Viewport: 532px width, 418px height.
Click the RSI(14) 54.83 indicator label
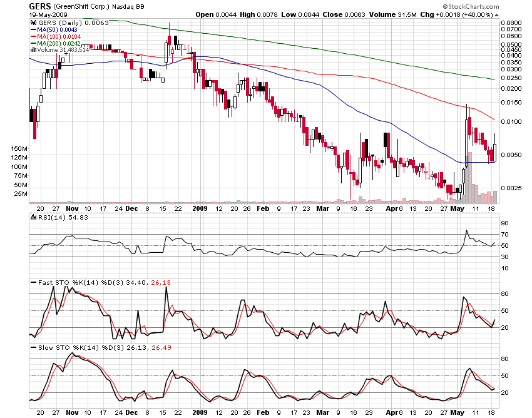click(63, 217)
